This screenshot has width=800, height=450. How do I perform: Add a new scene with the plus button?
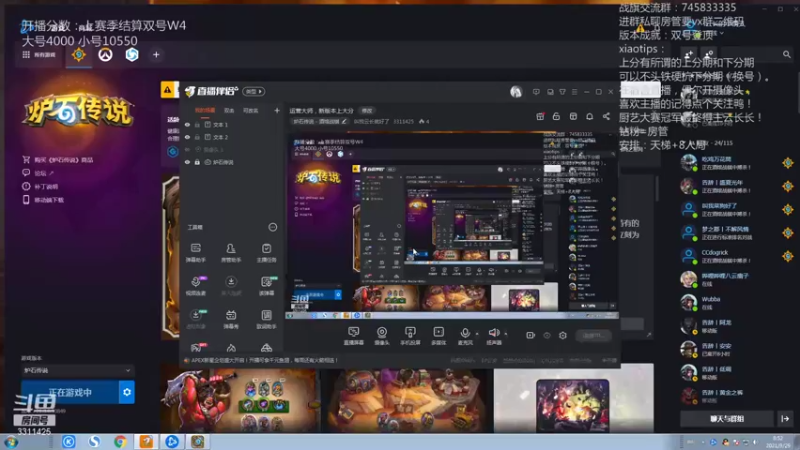(x=277, y=110)
